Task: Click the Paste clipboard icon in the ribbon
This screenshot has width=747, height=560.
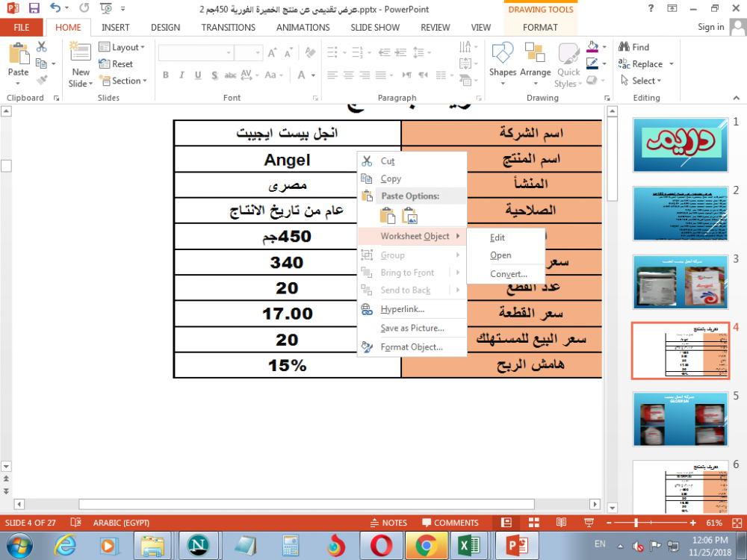Action: tap(19, 53)
